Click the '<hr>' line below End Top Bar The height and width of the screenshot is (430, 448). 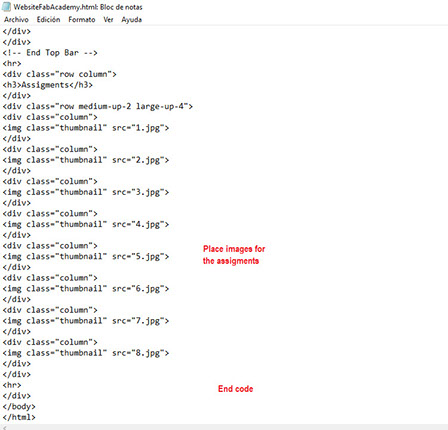pyautogui.click(x=12, y=63)
